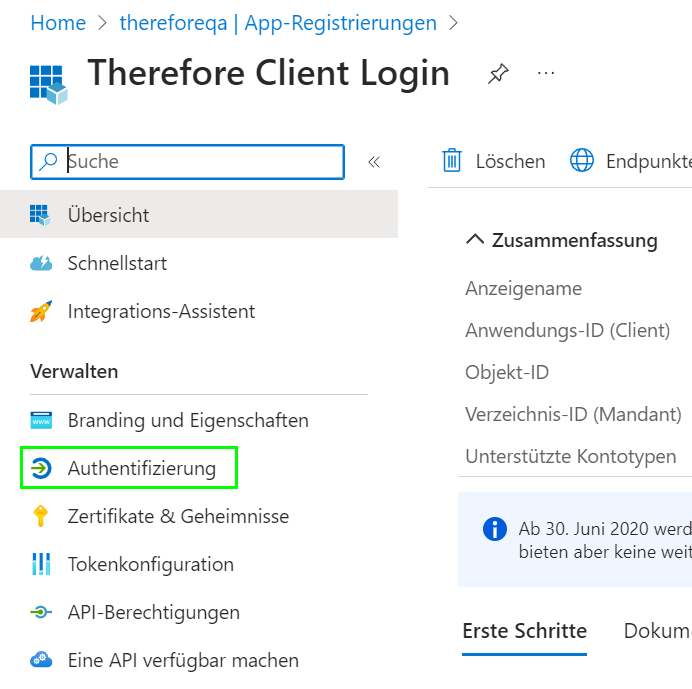Click the Anzeigename label

[523, 288]
